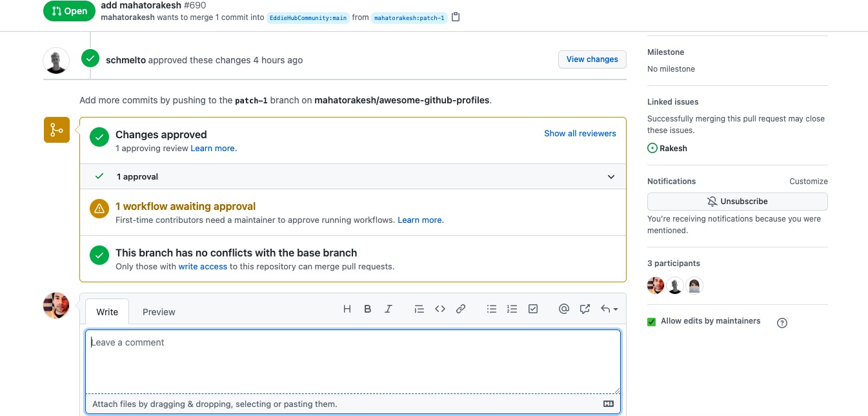Switch to the Preview tab
This screenshot has height=416, width=868.
[159, 311]
